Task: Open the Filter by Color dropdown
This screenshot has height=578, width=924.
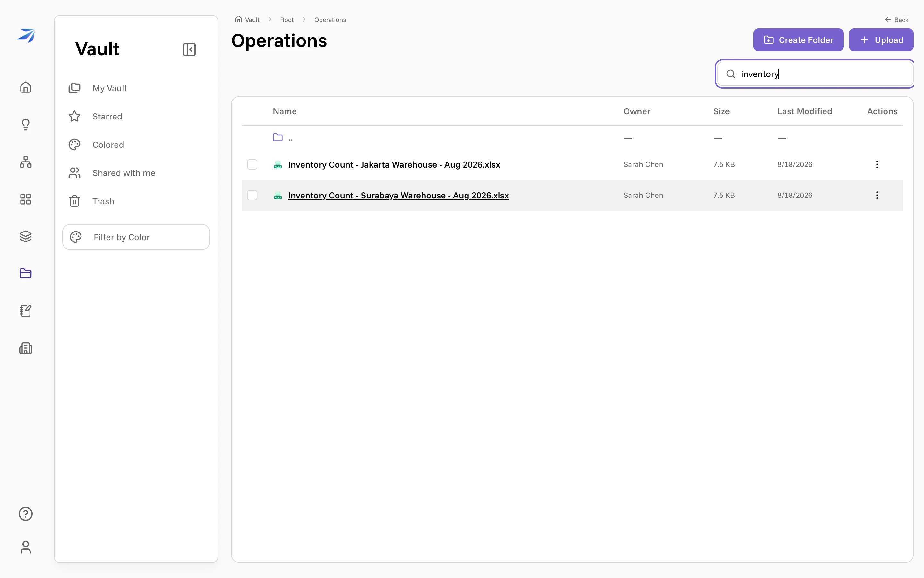Action: [136, 237]
